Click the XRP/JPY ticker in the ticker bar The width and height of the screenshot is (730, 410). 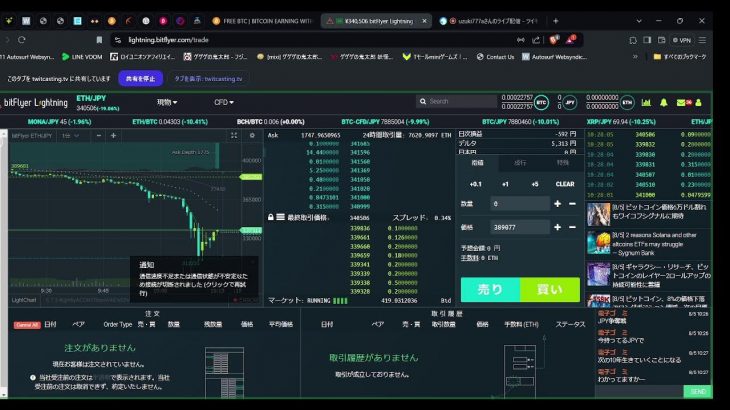coord(621,122)
